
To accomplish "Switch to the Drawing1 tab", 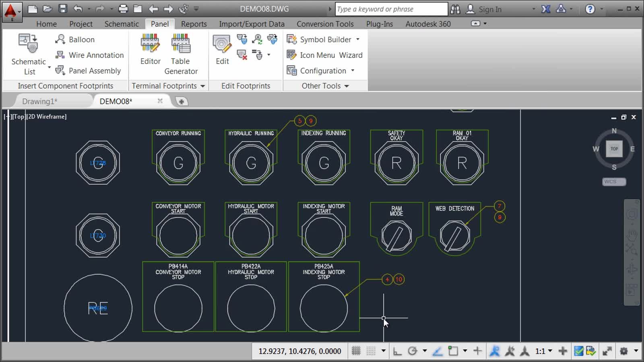I will pos(39,101).
